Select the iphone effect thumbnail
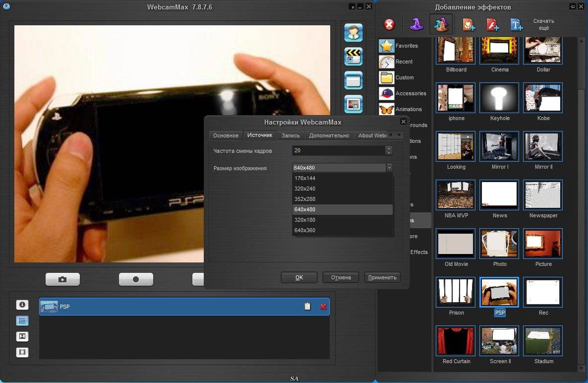The image size is (588, 383). [x=456, y=98]
